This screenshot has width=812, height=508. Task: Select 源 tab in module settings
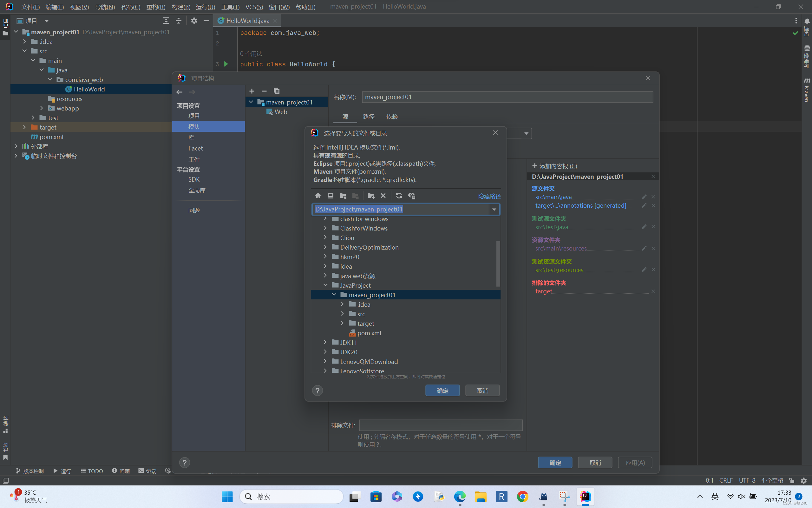[x=345, y=117]
